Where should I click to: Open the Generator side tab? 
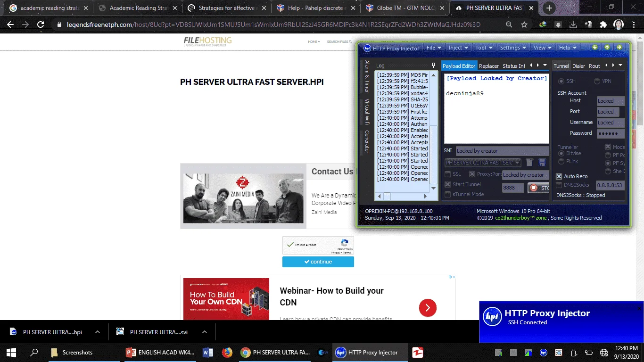[x=367, y=141]
